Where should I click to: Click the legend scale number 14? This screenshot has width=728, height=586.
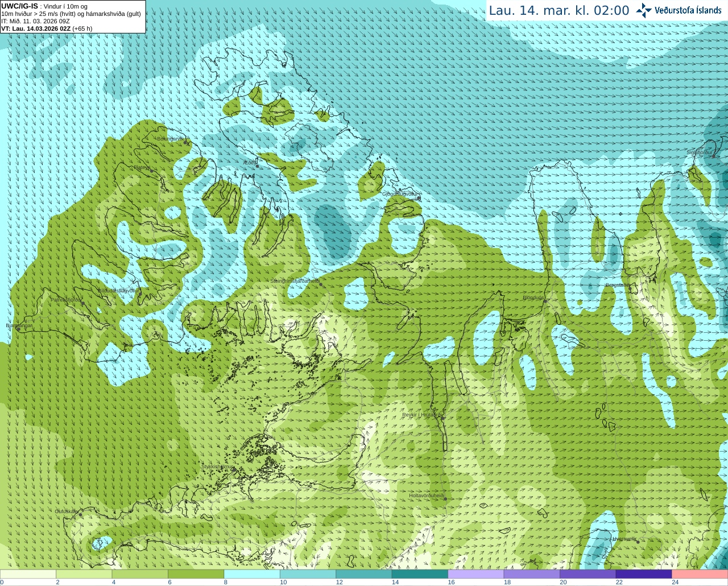(x=395, y=582)
